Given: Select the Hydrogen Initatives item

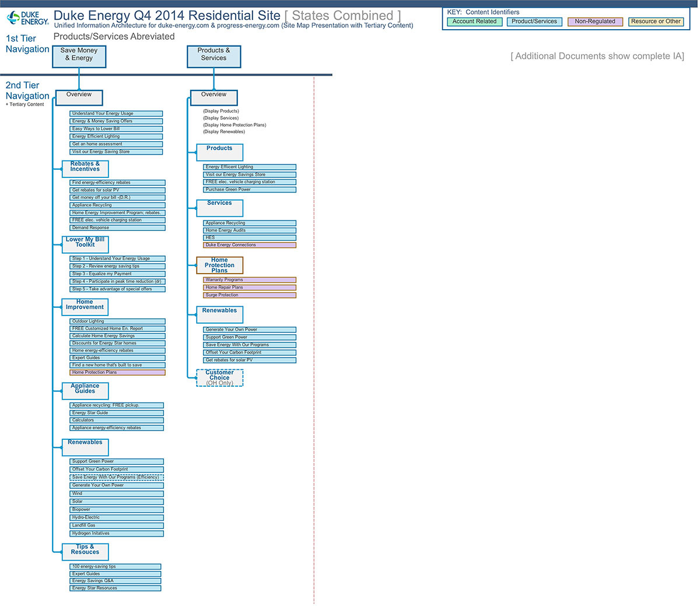Looking at the screenshot, I should click(117, 534).
